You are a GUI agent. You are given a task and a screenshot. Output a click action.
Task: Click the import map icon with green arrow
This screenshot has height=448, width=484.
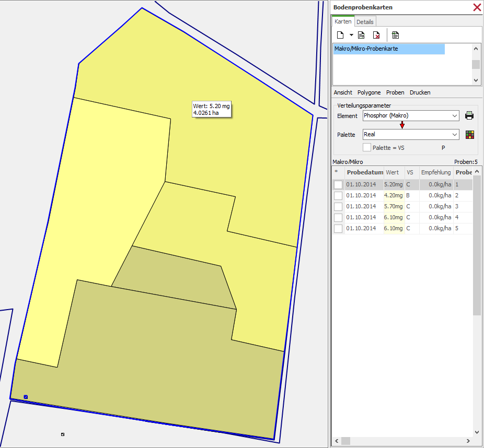point(395,35)
